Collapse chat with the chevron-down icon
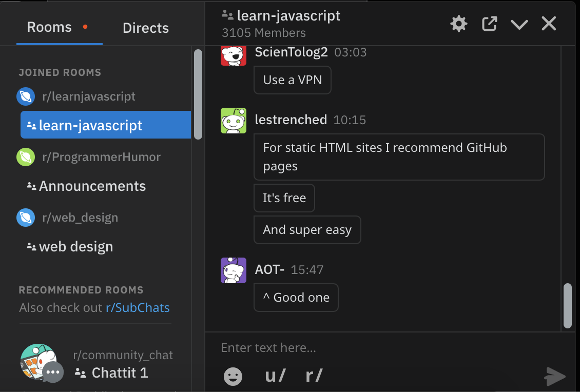The height and width of the screenshot is (392, 580). (x=519, y=24)
